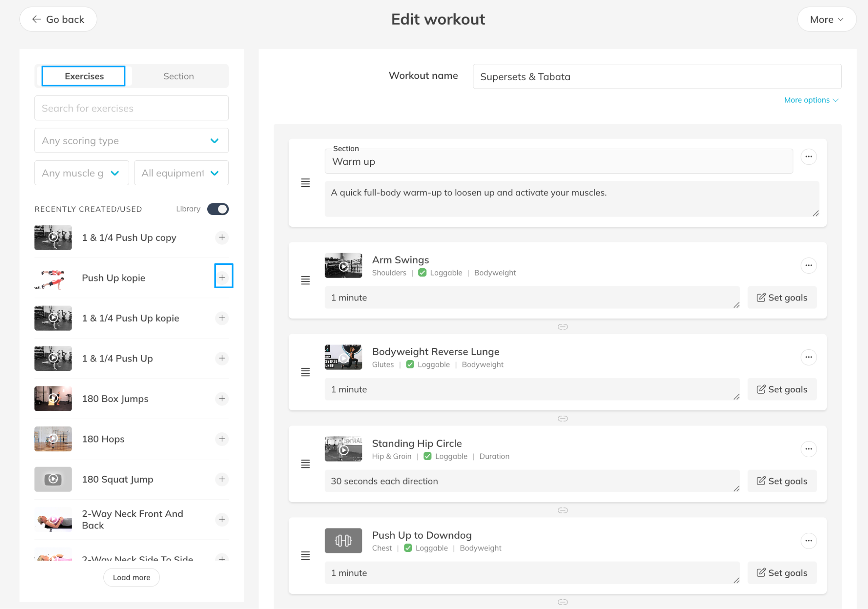Open three-dot menu for Arm Swings
Screen dimensions: 868x609
[x=808, y=266]
